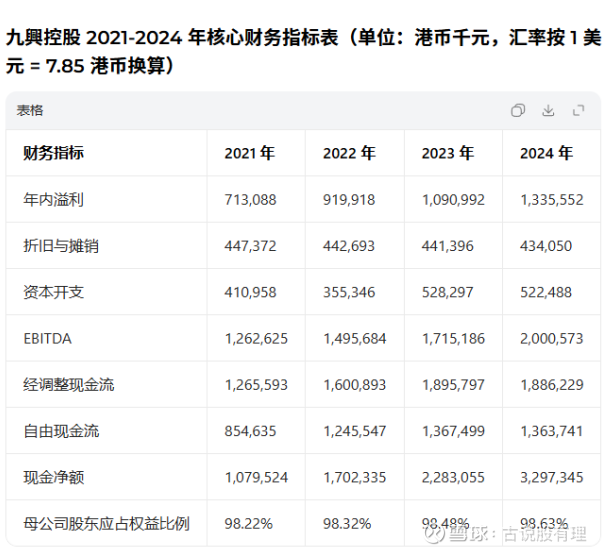
Task: Click the value 2,283,055
Action: pyautogui.click(x=453, y=477)
